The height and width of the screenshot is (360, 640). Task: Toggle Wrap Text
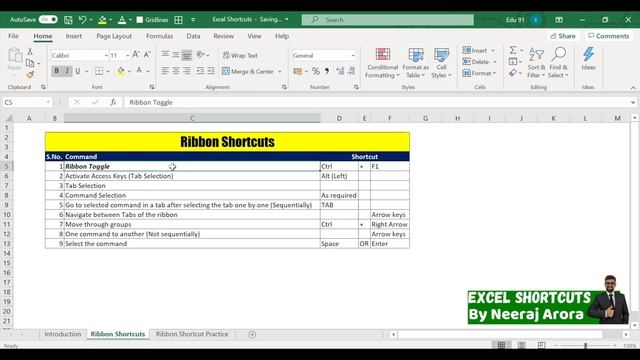point(240,55)
